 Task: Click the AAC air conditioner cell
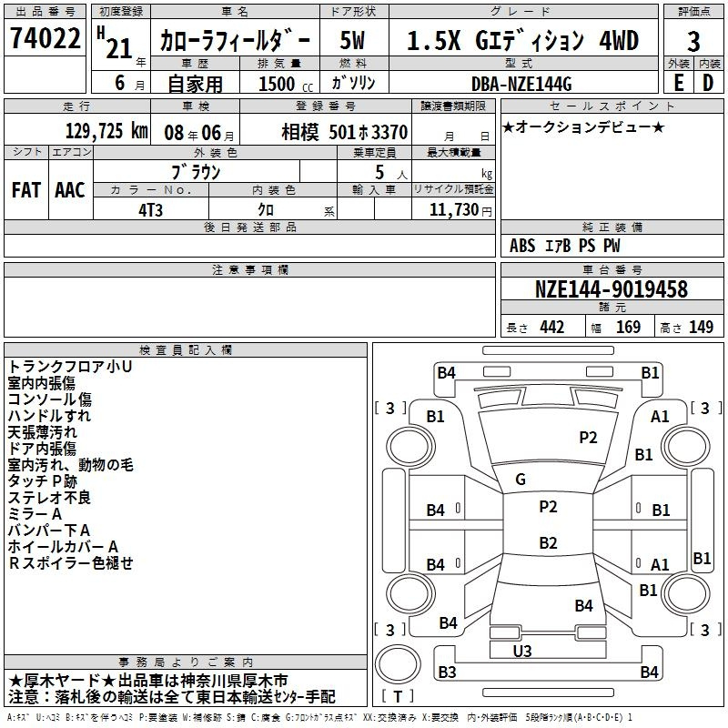[x=70, y=189]
